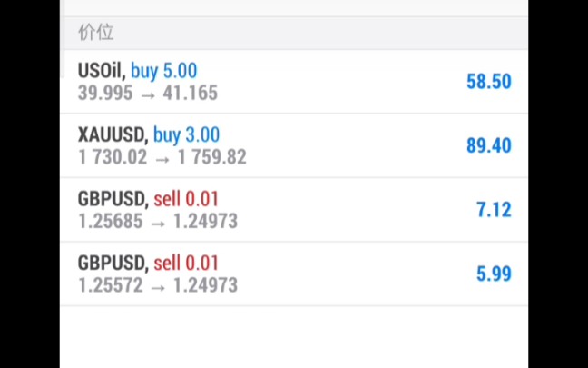Select the 价位 section header
The height and width of the screenshot is (368, 588).
coord(95,32)
